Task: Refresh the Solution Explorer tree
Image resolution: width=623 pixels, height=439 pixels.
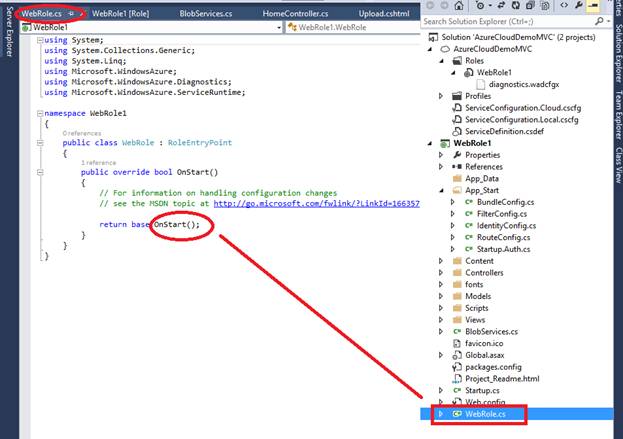Action: (x=516, y=6)
